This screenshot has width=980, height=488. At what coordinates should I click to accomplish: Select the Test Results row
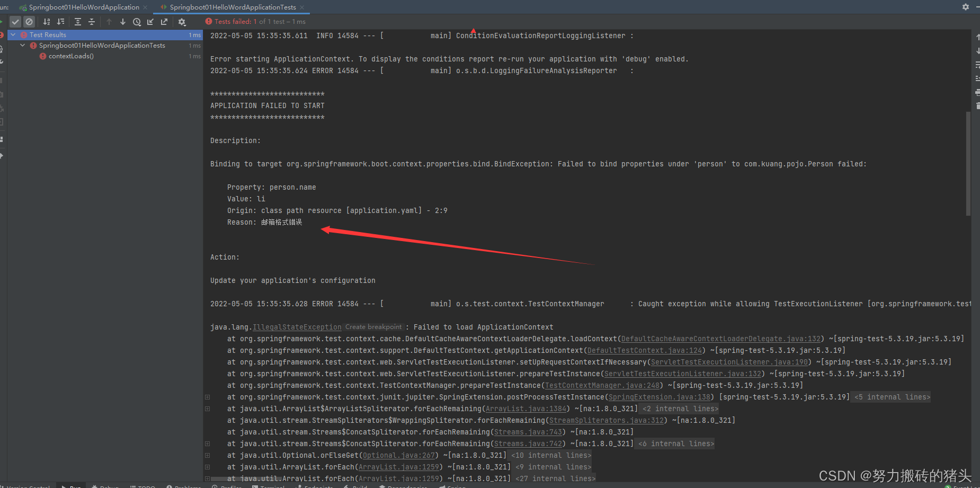pyautogui.click(x=105, y=35)
